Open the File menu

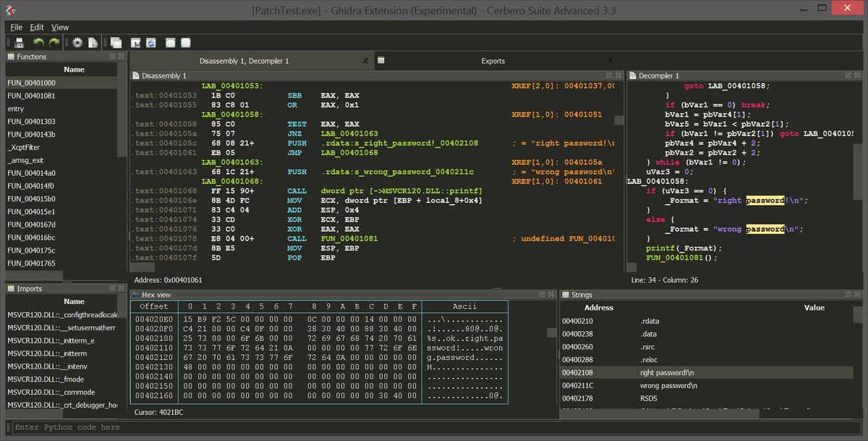(16, 27)
